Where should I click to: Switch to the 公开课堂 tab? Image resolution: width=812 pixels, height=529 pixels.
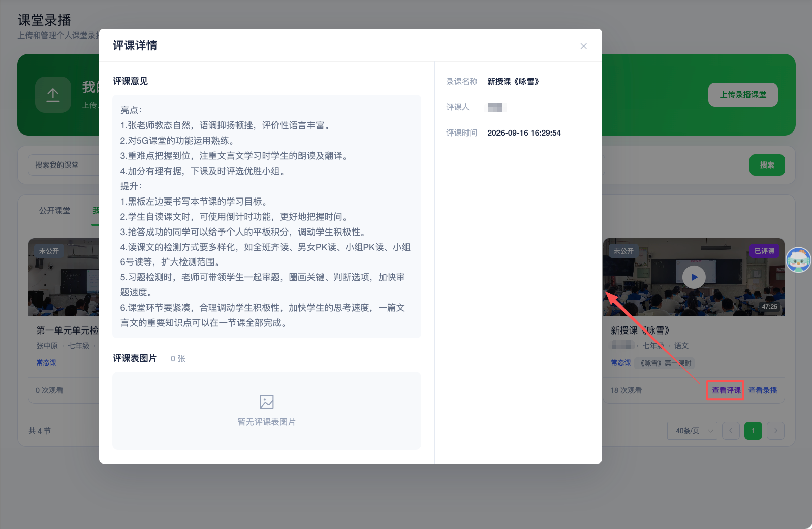pos(55,210)
